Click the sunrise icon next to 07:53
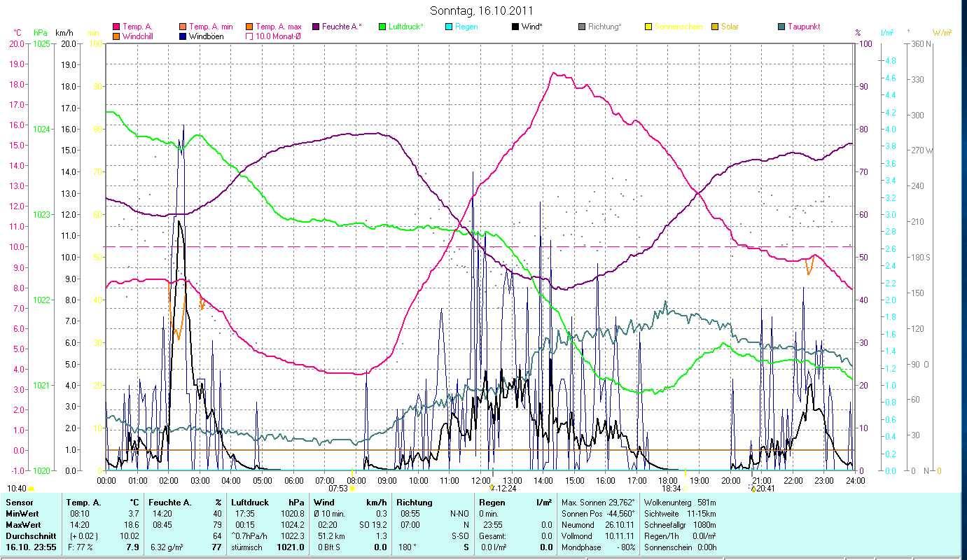This screenshot has height=560, width=967. pos(352,489)
